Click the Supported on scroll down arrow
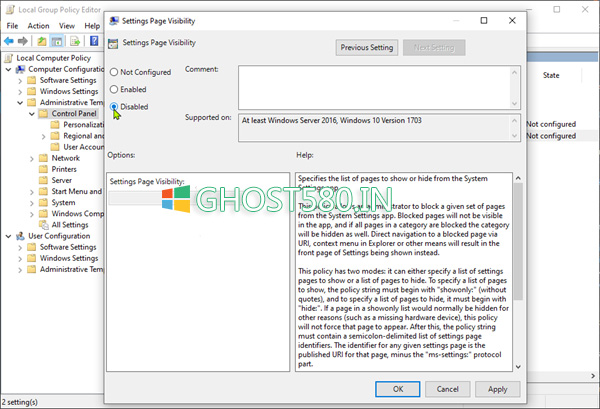Viewport: 600px width, 409px height. 514,136
